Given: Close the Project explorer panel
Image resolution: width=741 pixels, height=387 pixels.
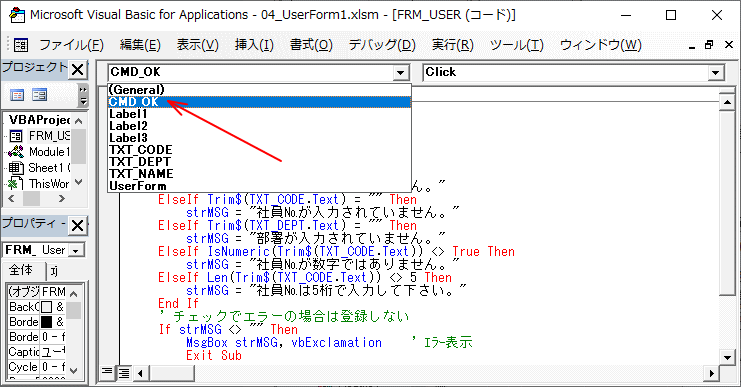Looking at the screenshot, I should click(x=78, y=70).
